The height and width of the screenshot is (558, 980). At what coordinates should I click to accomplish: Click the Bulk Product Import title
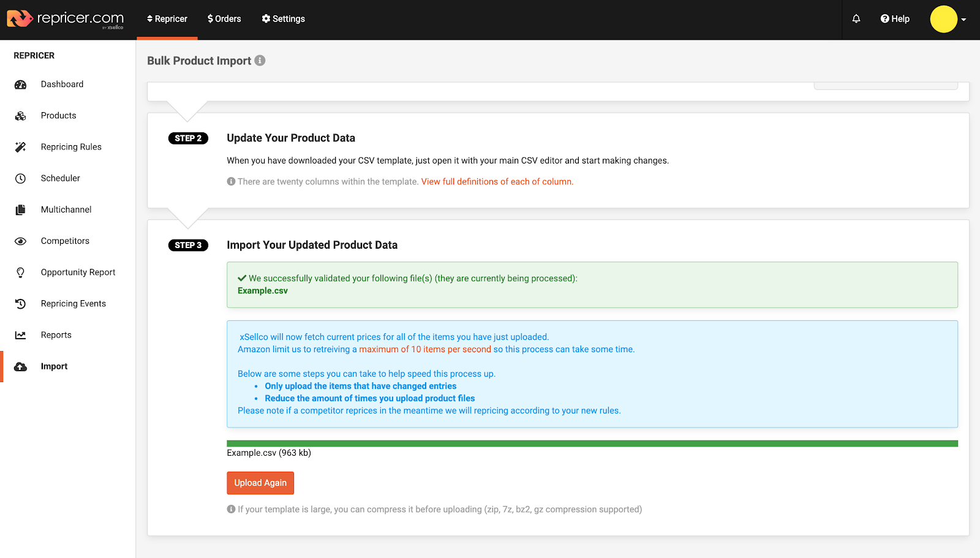[x=199, y=61]
